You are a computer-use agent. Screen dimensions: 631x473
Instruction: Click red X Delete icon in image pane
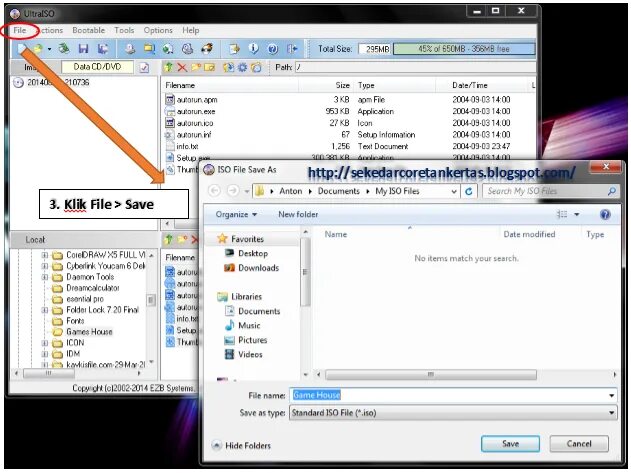[x=182, y=67]
